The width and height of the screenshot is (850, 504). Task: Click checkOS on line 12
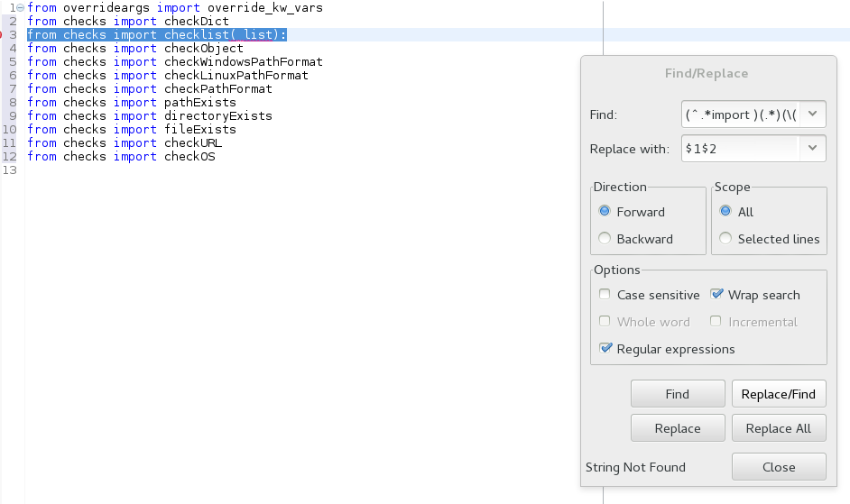[x=189, y=157]
